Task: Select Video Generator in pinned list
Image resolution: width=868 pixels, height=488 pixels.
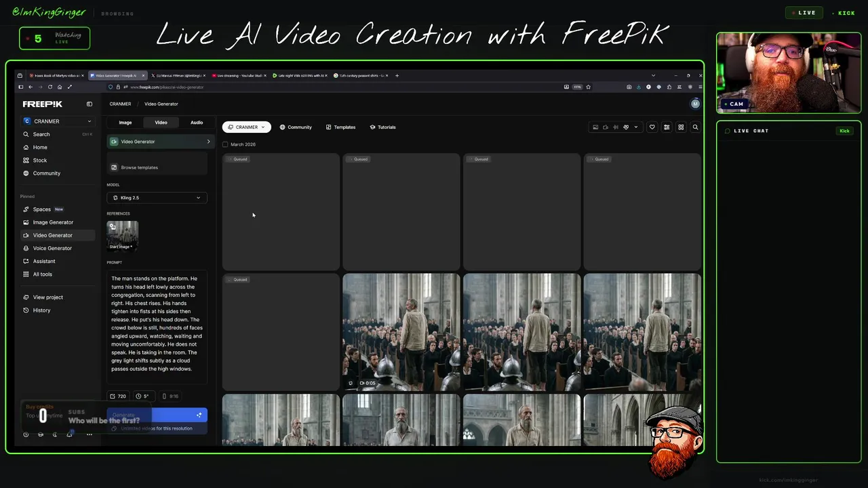Action: coord(58,235)
